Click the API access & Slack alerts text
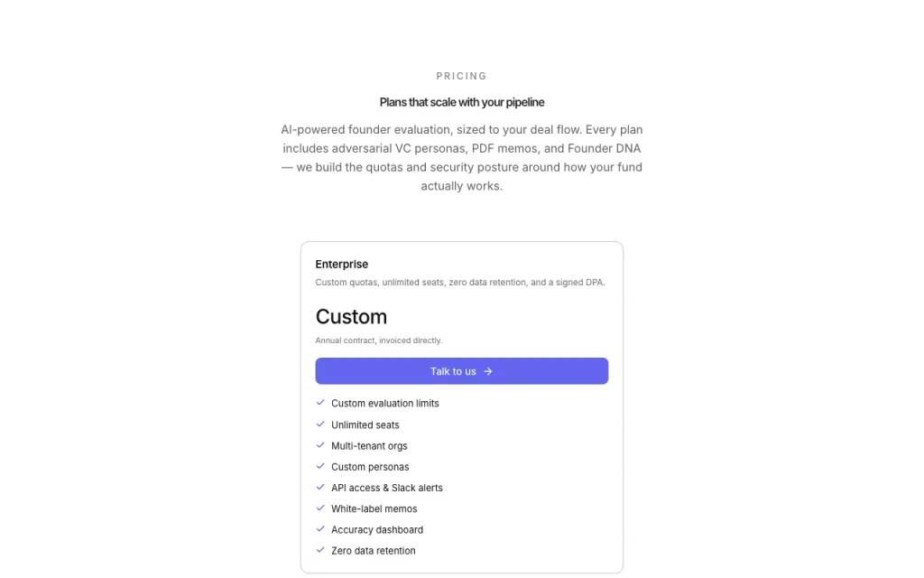 tap(386, 488)
